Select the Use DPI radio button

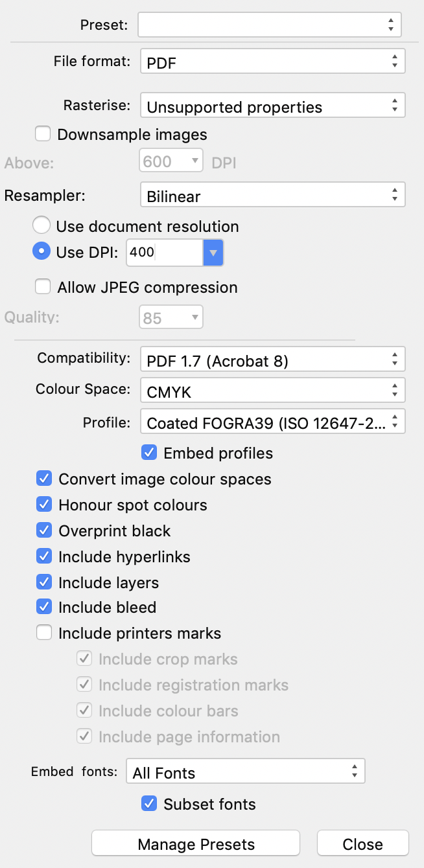pos(41,252)
